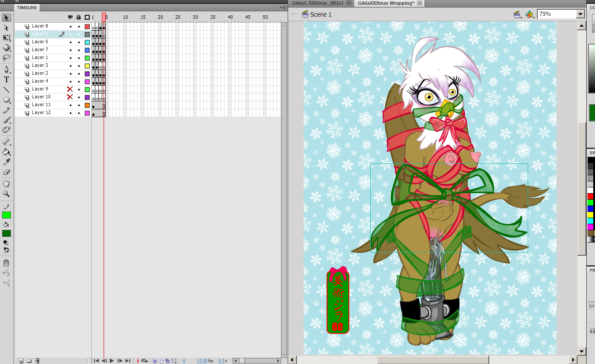The height and width of the screenshot is (364, 595).
Task: Open the Edit Symbols dropdown
Action: point(530,14)
